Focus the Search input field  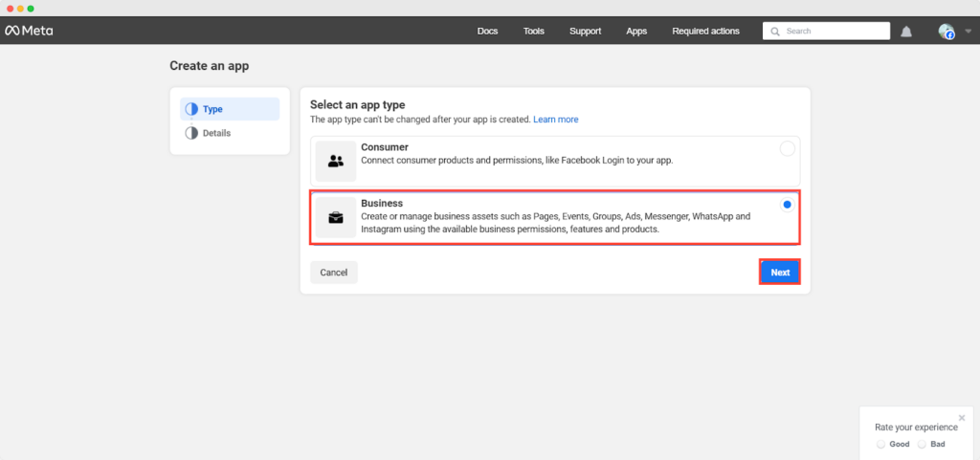pyautogui.click(x=826, y=32)
